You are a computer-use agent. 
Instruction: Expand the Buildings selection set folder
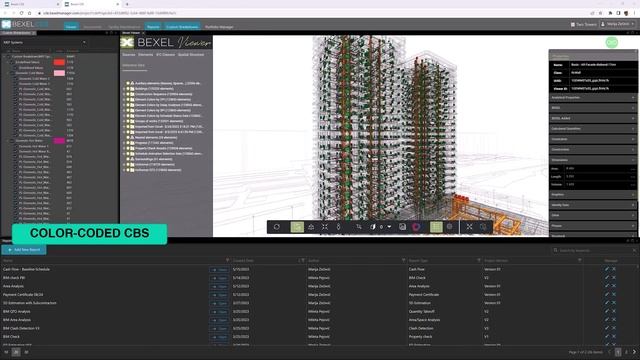124,89
